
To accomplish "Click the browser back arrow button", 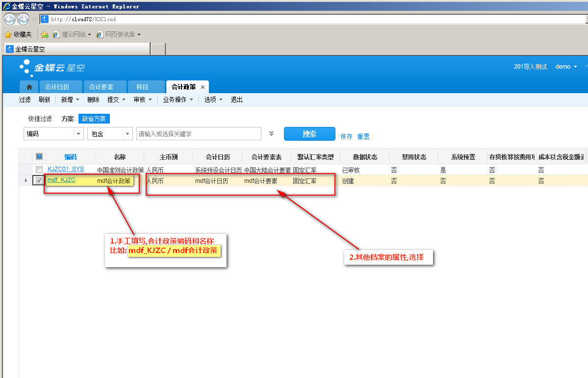I will click(10, 19).
